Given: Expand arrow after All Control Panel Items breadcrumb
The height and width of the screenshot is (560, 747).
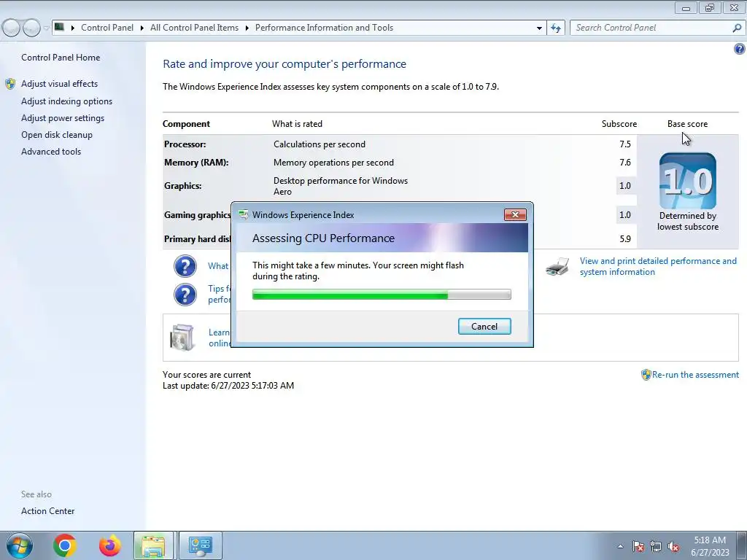Looking at the screenshot, I should click(x=247, y=28).
